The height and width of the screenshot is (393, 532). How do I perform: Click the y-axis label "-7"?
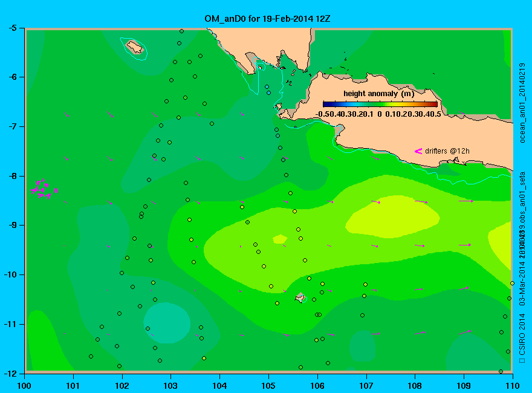coord(12,126)
